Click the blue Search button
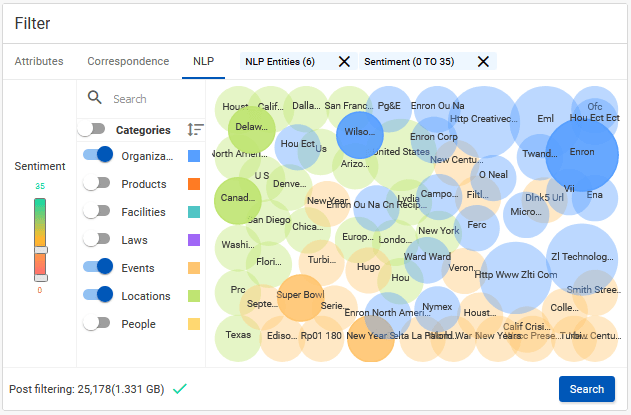The width and height of the screenshot is (631, 415). tap(587, 389)
